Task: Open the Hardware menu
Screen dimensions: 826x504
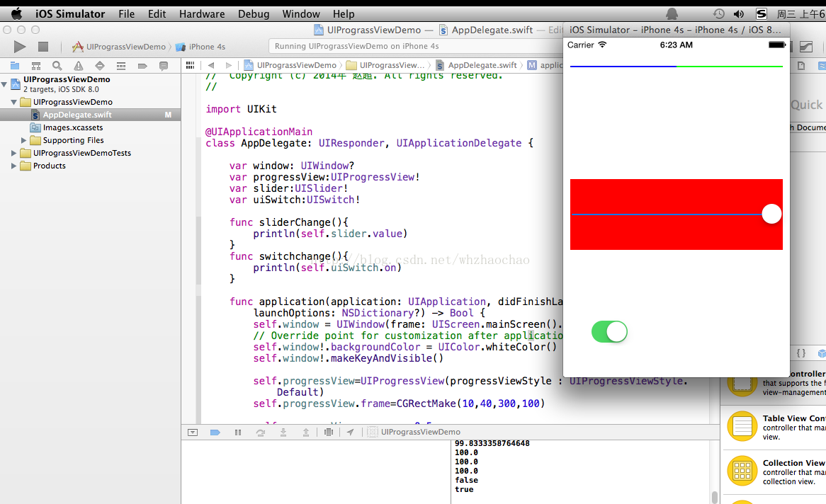Action: pyautogui.click(x=202, y=14)
